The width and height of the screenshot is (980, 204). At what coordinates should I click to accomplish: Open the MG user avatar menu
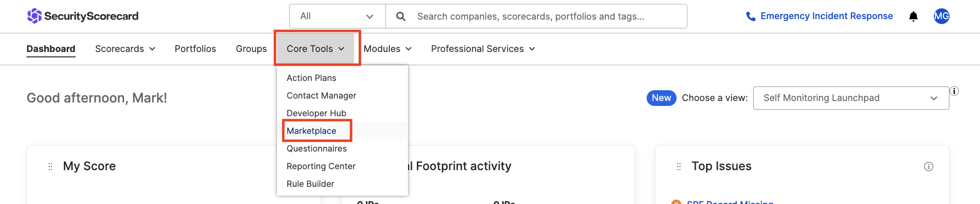click(941, 16)
